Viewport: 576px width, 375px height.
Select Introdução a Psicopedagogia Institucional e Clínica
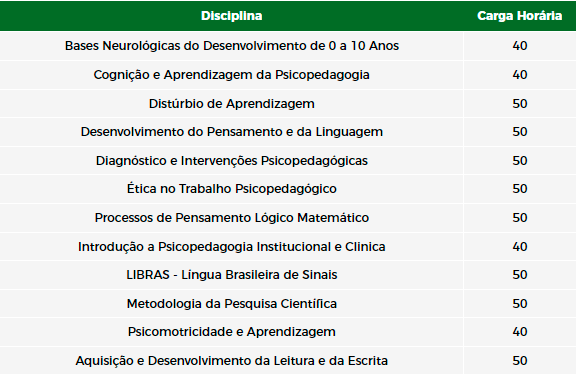(x=231, y=247)
